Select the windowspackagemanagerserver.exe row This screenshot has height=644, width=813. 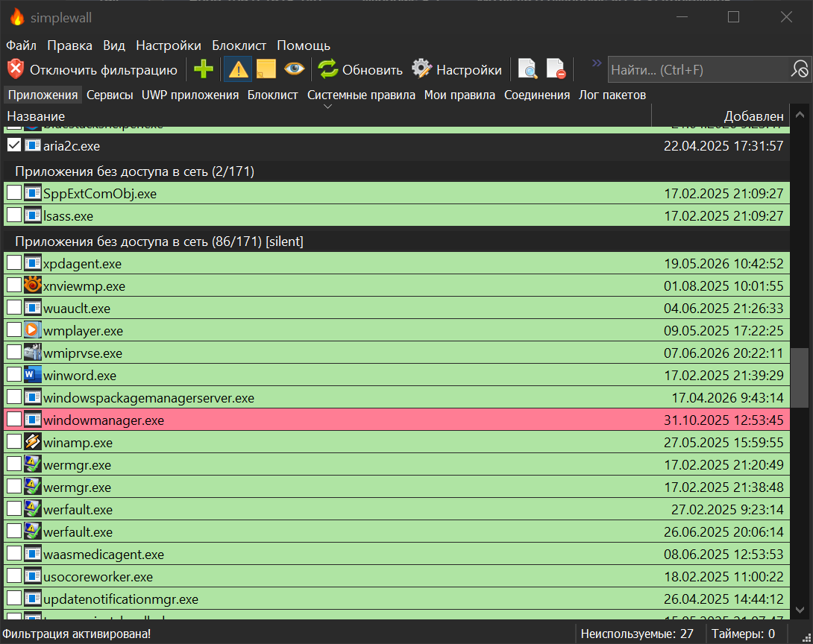(x=397, y=397)
